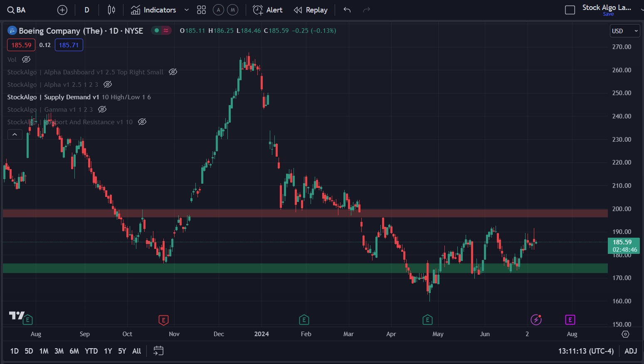Set range to 1Y
This screenshot has width=644, height=364.
108,351
